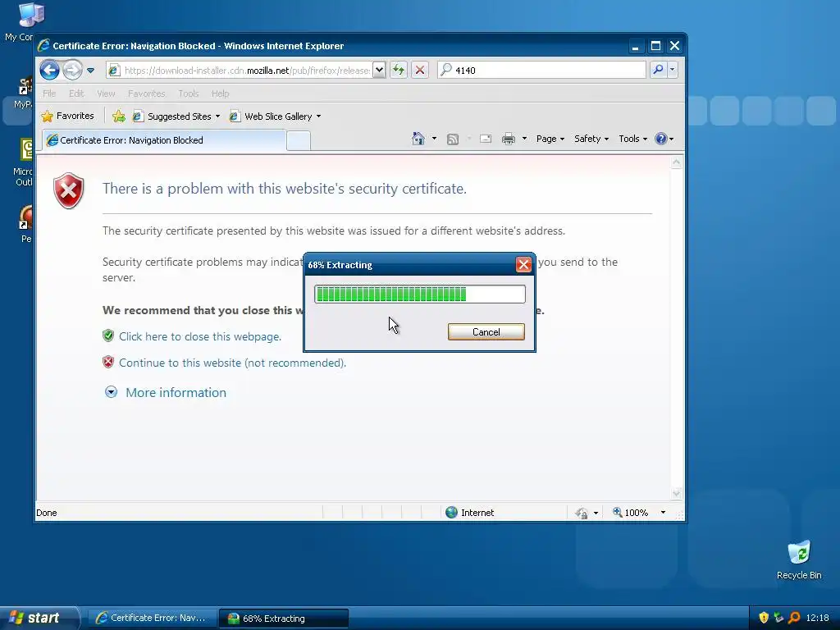Click the blue Help question mark icon
Screen dimensions: 840x630
[x=661, y=139]
